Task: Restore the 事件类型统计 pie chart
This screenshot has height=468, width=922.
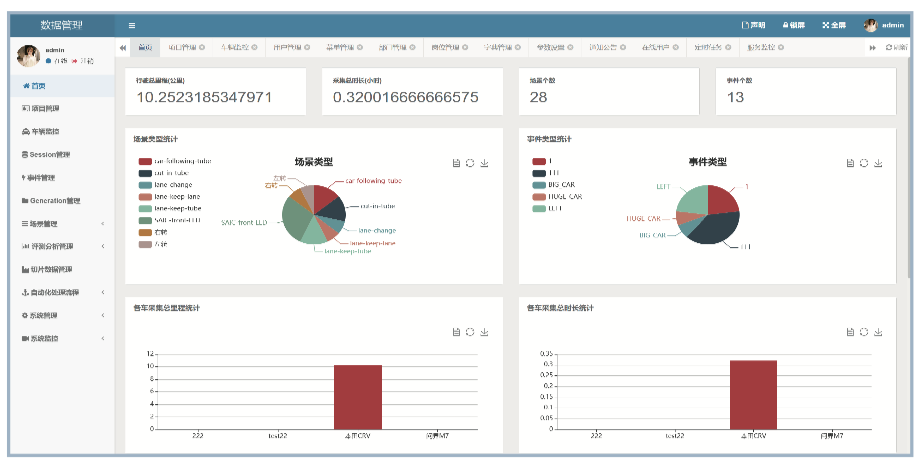Action: [864, 163]
